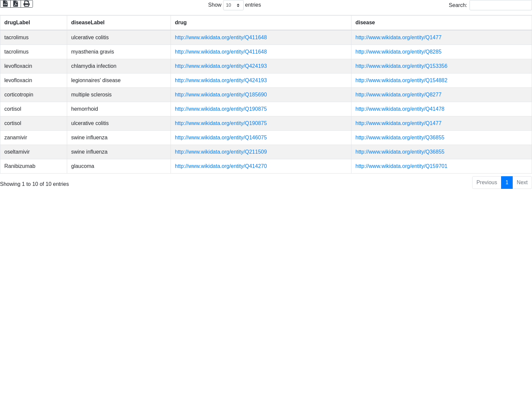The width and height of the screenshot is (532, 399).
Task: Open the chlamydia infection Q153356 link
Action: coord(401,66)
